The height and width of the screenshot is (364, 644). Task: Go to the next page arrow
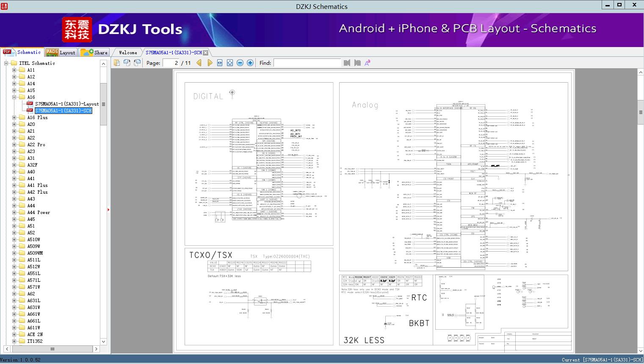[210, 63]
